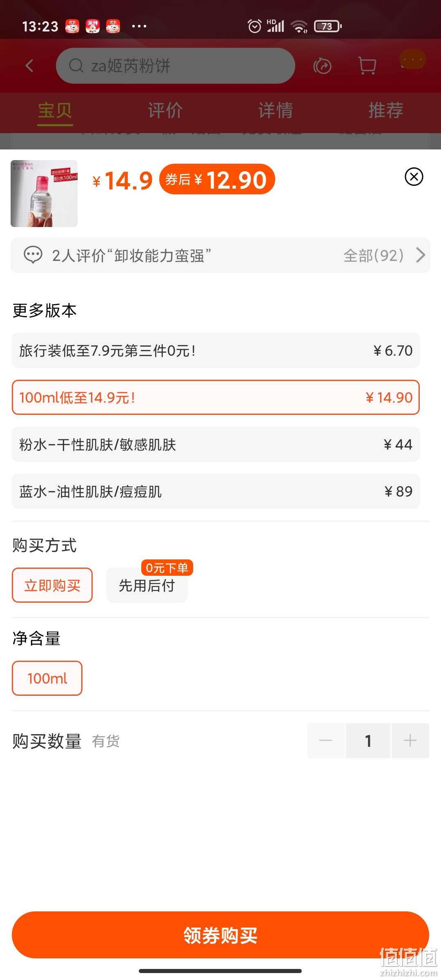The width and height of the screenshot is (441, 980).
Task: Decrease quantity with minus button
Action: pos(326,741)
